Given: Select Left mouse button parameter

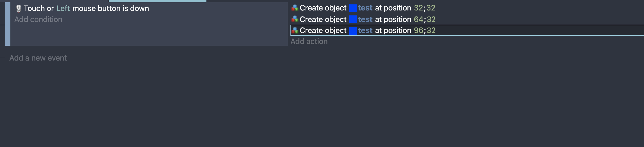Looking at the screenshot, I should pyautogui.click(x=63, y=8).
